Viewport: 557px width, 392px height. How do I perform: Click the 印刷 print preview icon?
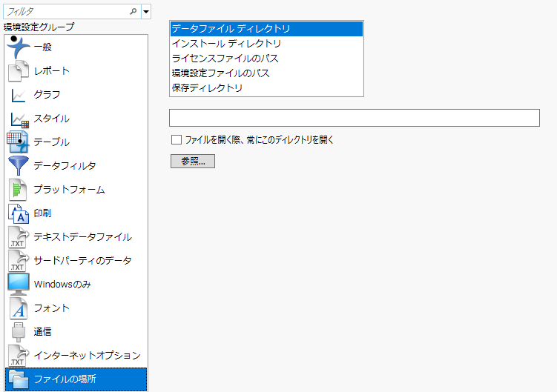(19, 213)
